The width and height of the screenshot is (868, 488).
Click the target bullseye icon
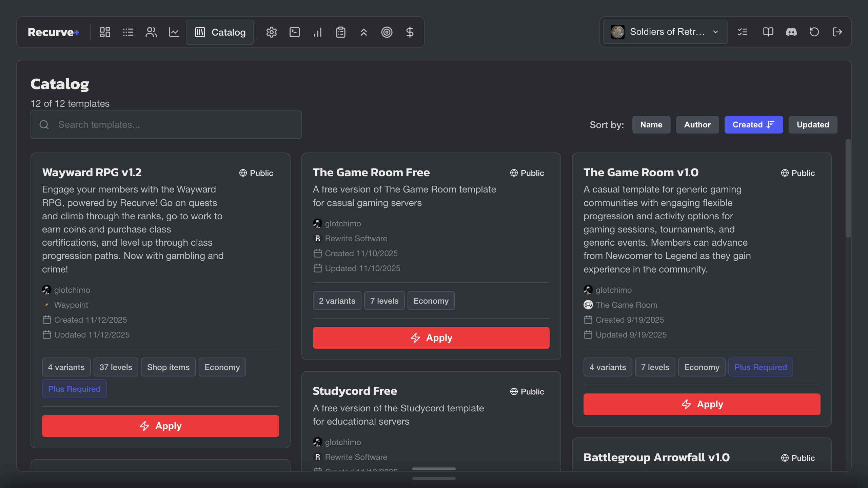(x=387, y=32)
